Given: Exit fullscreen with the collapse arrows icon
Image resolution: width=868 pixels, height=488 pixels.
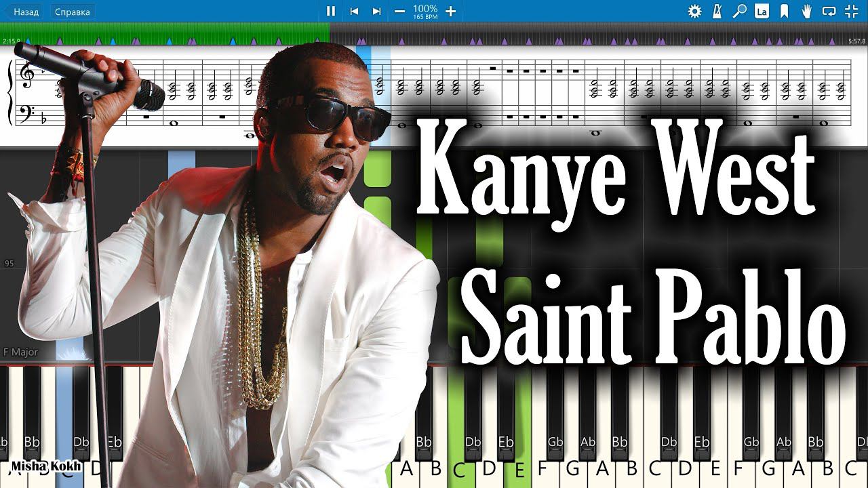Looking at the screenshot, I should pos(851,11).
